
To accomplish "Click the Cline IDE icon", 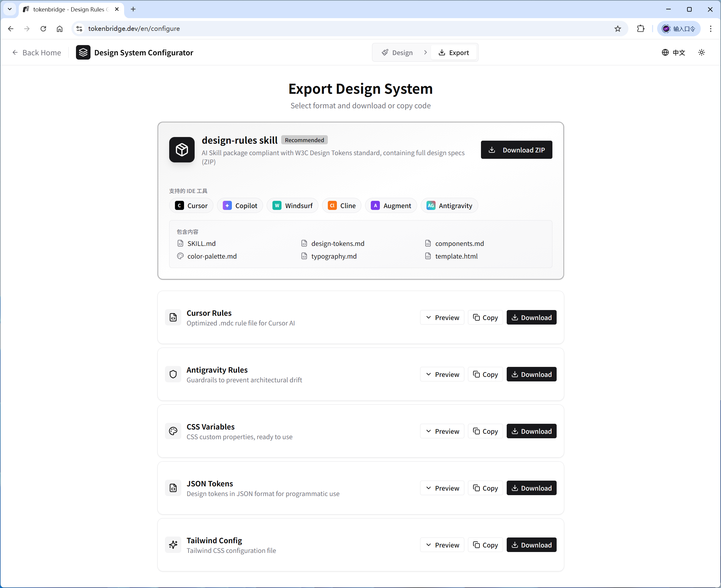I will click(333, 206).
